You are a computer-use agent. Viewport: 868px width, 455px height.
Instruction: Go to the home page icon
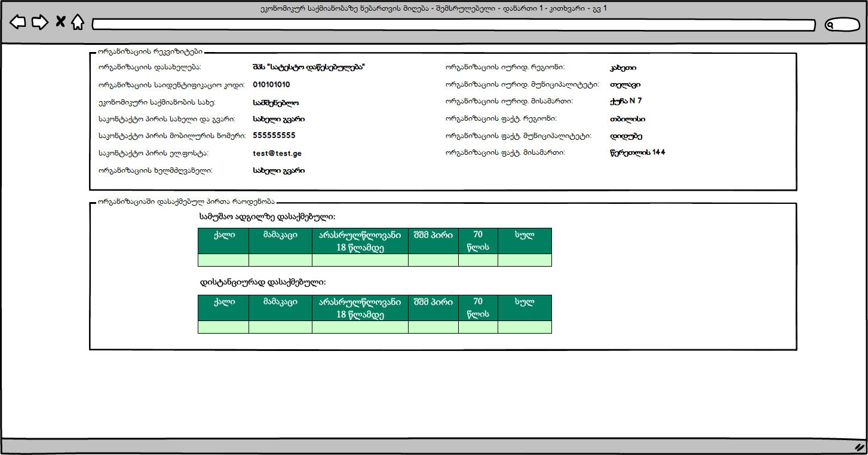pyautogui.click(x=78, y=23)
